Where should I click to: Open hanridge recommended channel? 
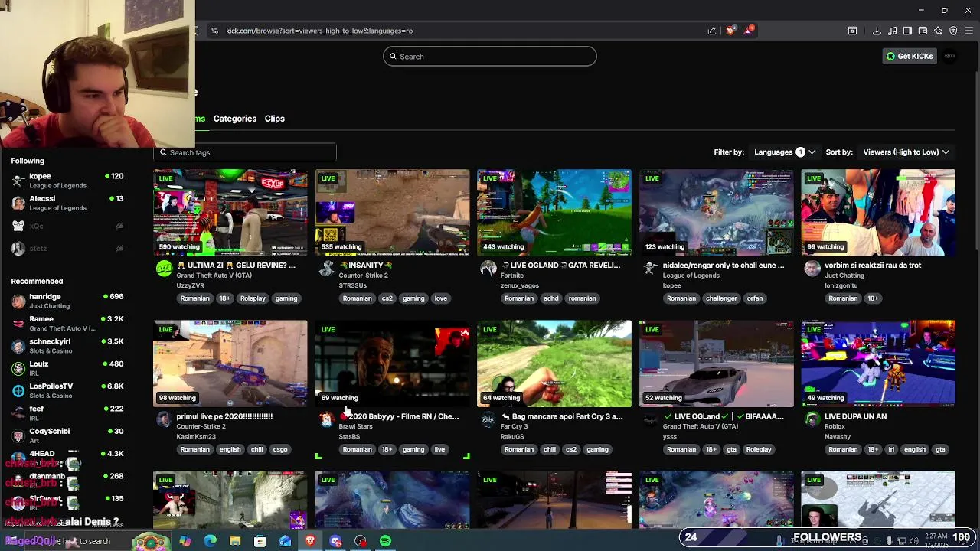(67, 301)
